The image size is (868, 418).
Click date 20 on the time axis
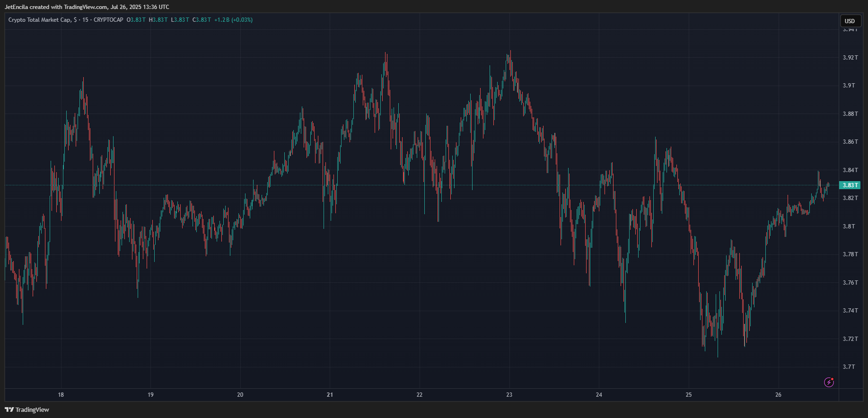pyautogui.click(x=240, y=395)
